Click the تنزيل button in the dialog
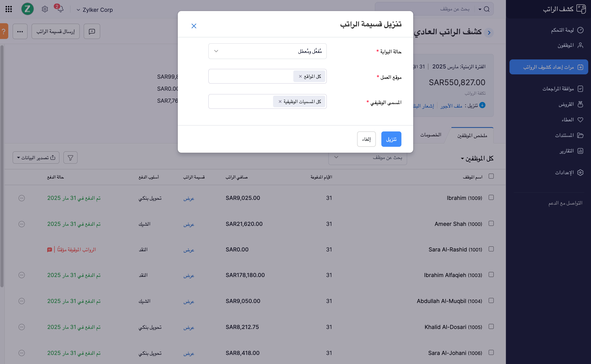 point(391,139)
